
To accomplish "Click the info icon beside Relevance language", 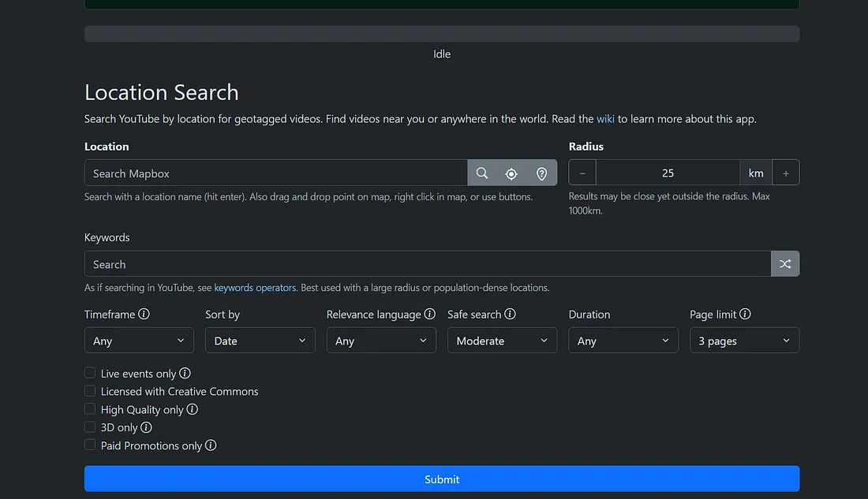I will coord(430,314).
